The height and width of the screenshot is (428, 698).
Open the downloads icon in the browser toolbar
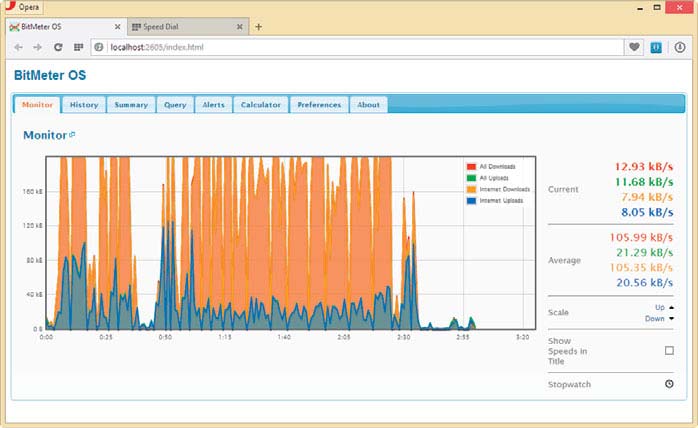[680, 47]
